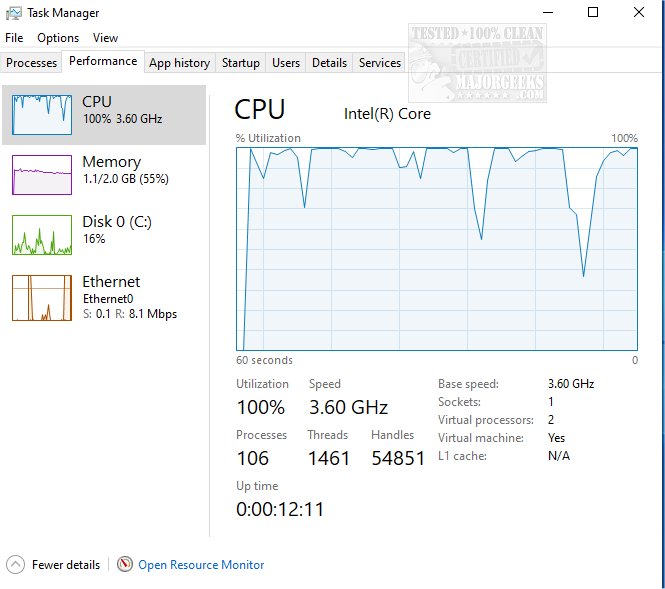Open the Users tab

point(286,63)
